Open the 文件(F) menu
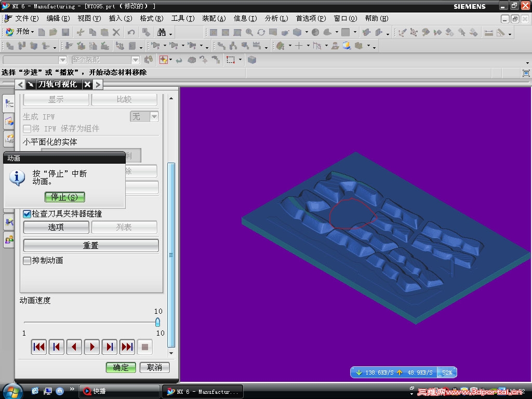The image size is (532, 399). coord(27,18)
